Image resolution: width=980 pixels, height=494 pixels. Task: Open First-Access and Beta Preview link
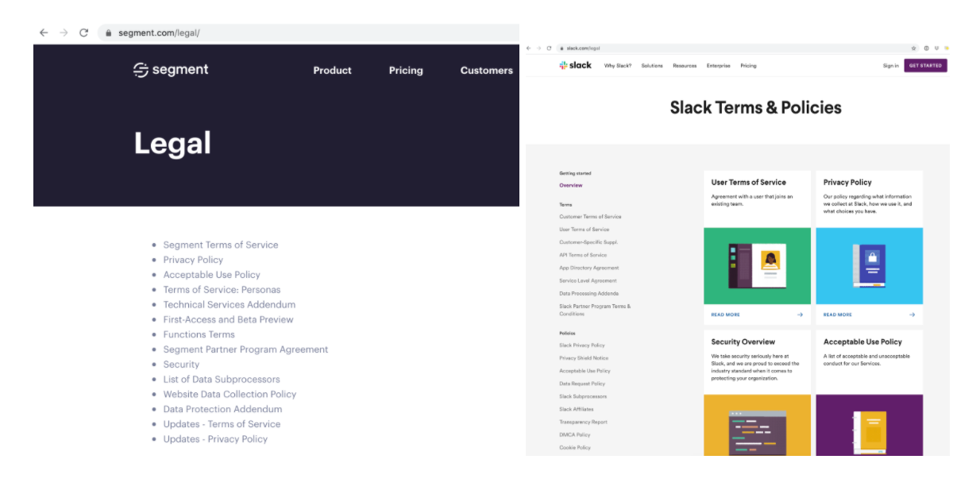[x=228, y=319]
